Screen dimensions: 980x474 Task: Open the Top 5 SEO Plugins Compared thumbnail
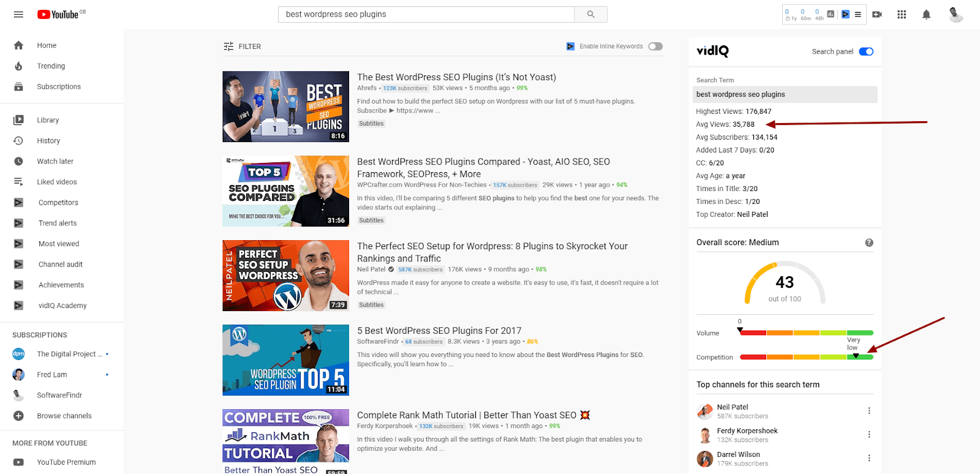pyautogui.click(x=286, y=191)
